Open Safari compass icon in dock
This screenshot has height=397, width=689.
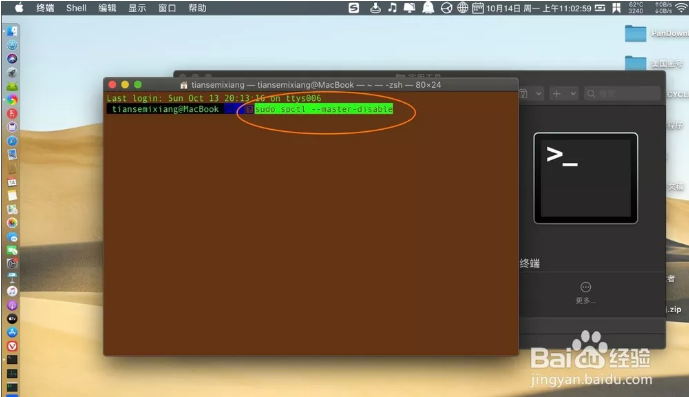point(12,141)
